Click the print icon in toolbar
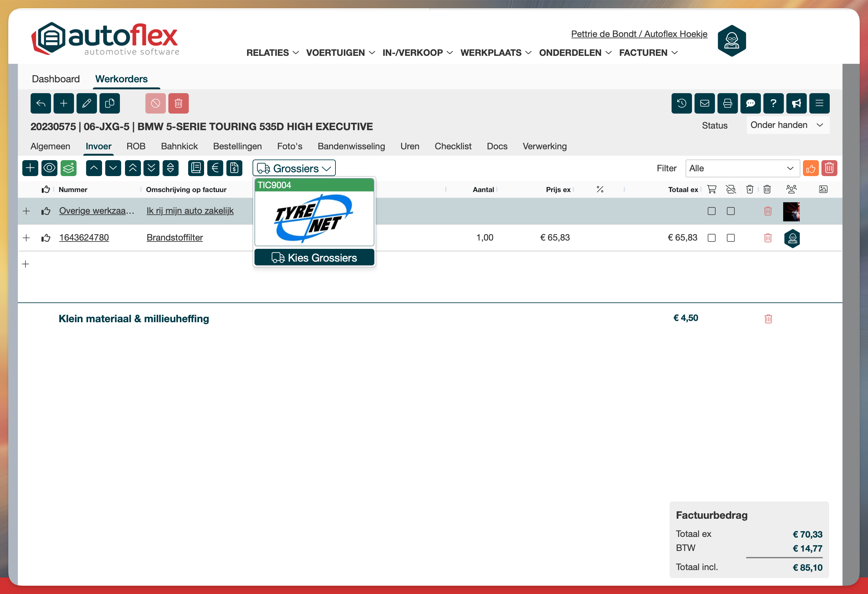This screenshot has height=594, width=868. coord(727,103)
